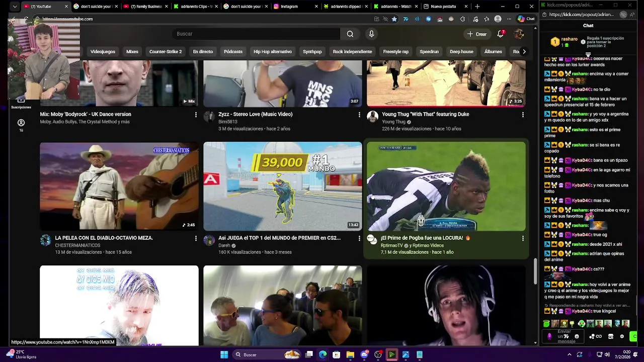Open Kick chat settings gear
The image size is (644, 362).
click(x=622, y=336)
